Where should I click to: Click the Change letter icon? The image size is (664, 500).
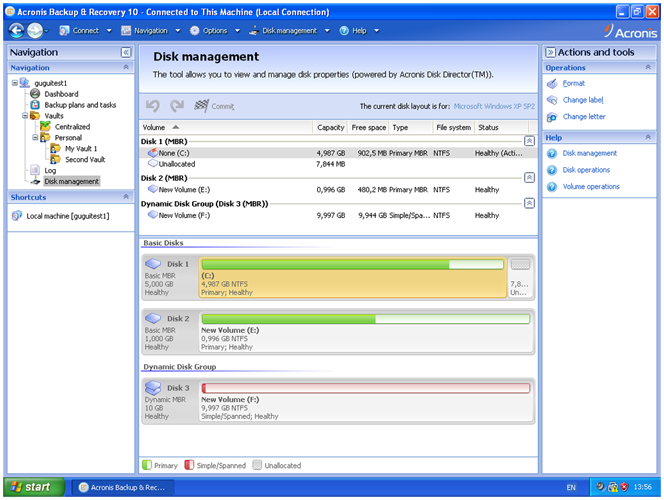click(552, 117)
